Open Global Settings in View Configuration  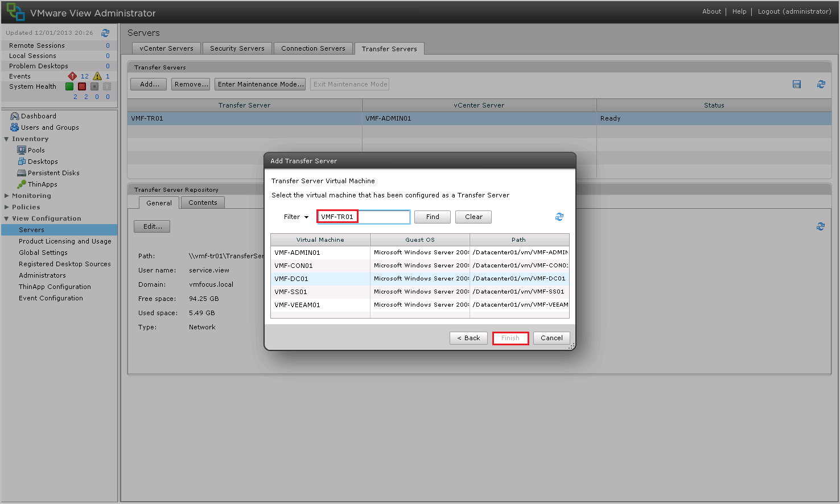click(43, 253)
